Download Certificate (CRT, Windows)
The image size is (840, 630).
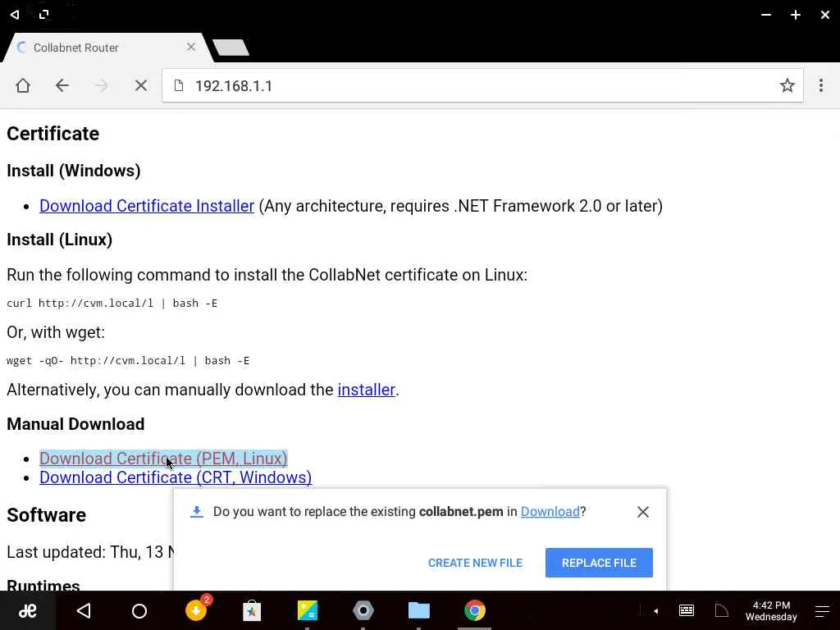tap(176, 478)
